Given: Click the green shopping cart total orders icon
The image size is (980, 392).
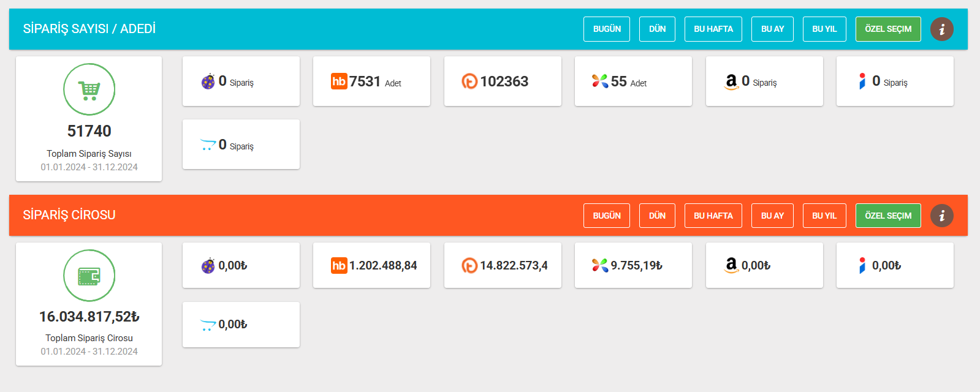Looking at the screenshot, I should pos(89,89).
